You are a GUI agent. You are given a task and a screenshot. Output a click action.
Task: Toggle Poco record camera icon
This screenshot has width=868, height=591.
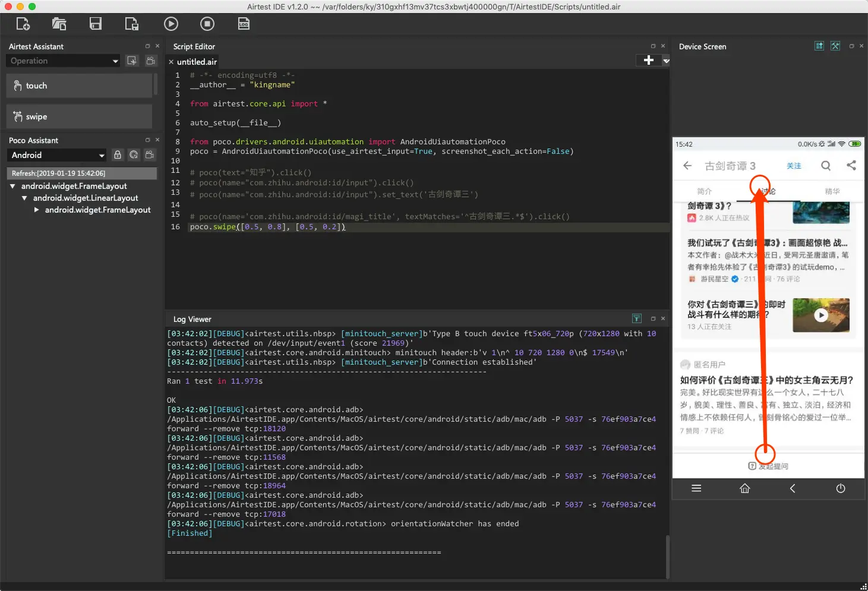150,155
